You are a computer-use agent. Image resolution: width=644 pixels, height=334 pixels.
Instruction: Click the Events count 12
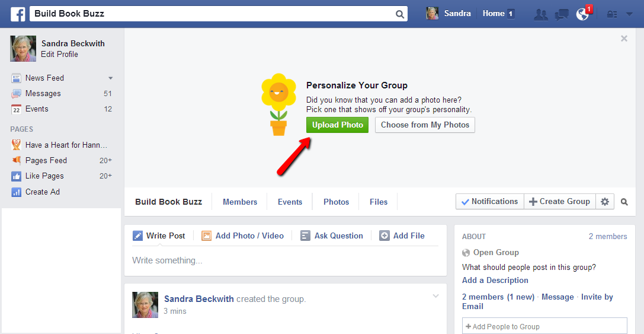point(108,109)
